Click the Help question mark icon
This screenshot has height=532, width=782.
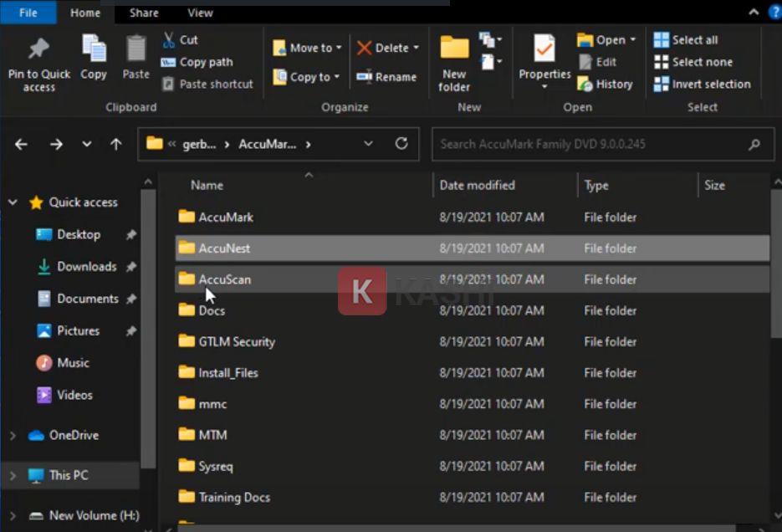(x=774, y=12)
